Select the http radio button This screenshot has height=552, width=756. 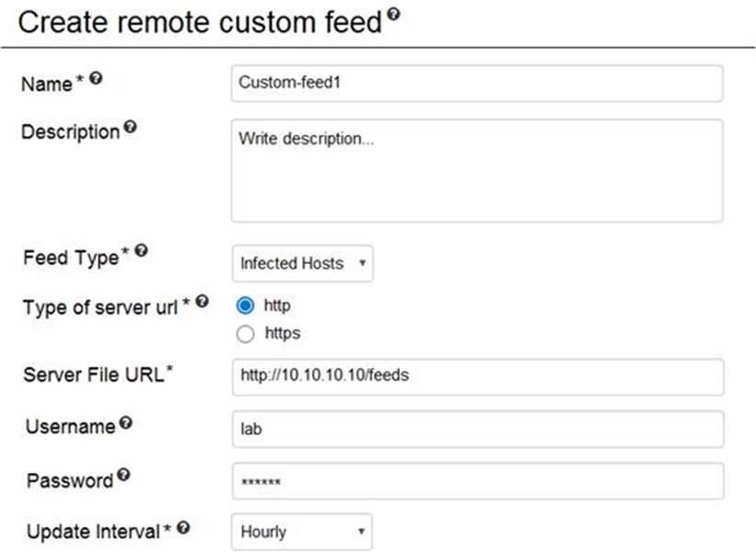[x=246, y=306]
